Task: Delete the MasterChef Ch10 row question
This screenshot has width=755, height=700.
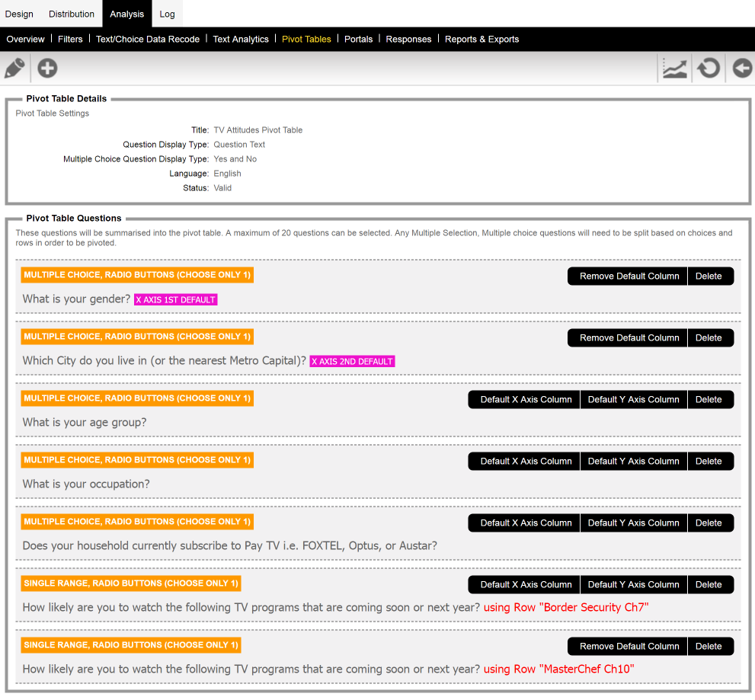Action: tap(710, 646)
